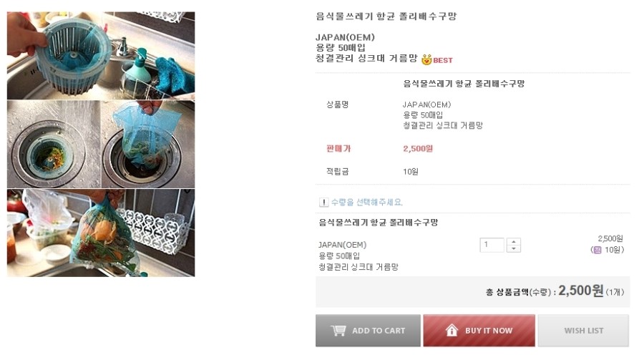Click the quantity input field showing 1

point(492,245)
